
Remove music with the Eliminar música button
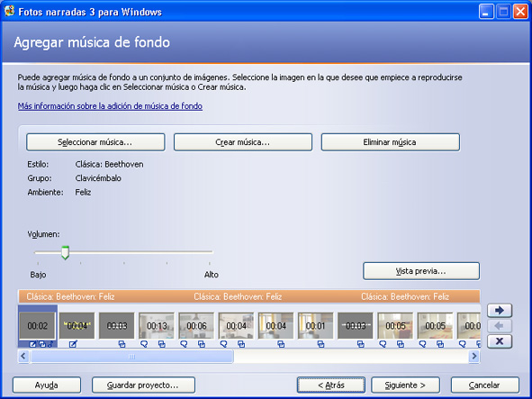tap(390, 142)
